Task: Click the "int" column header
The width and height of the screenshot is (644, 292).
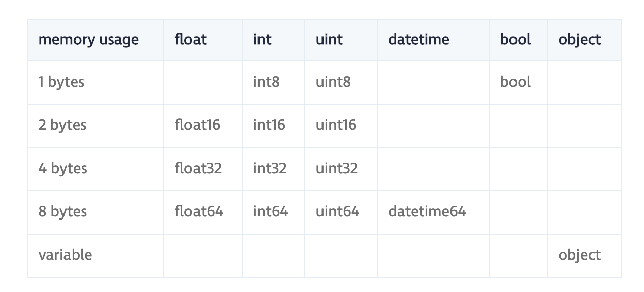Action: pos(262,40)
